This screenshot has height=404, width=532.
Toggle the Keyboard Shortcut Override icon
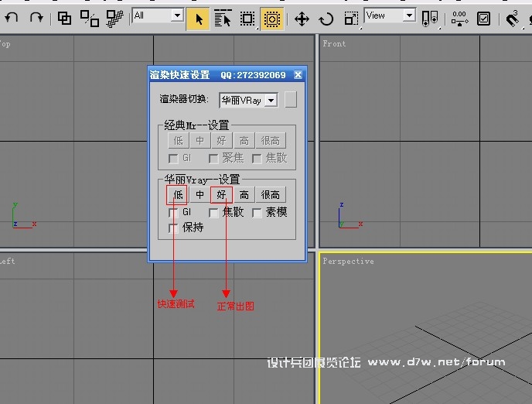483,19
